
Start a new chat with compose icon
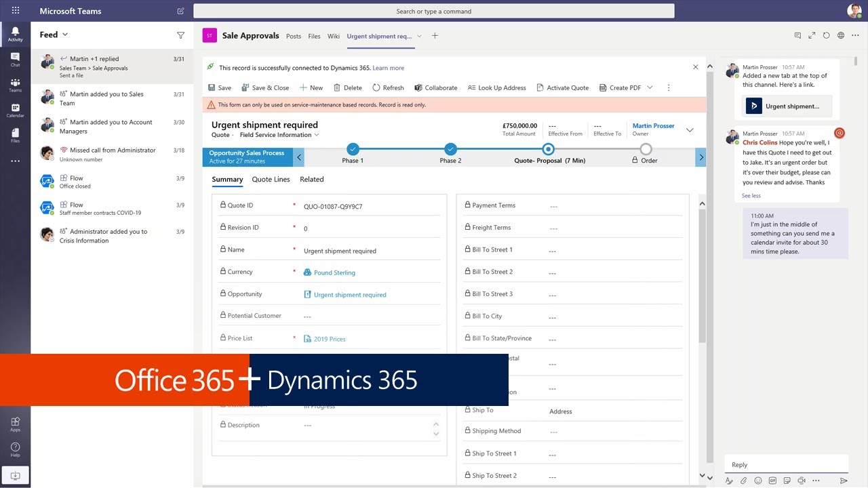pyautogui.click(x=180, y=11)
